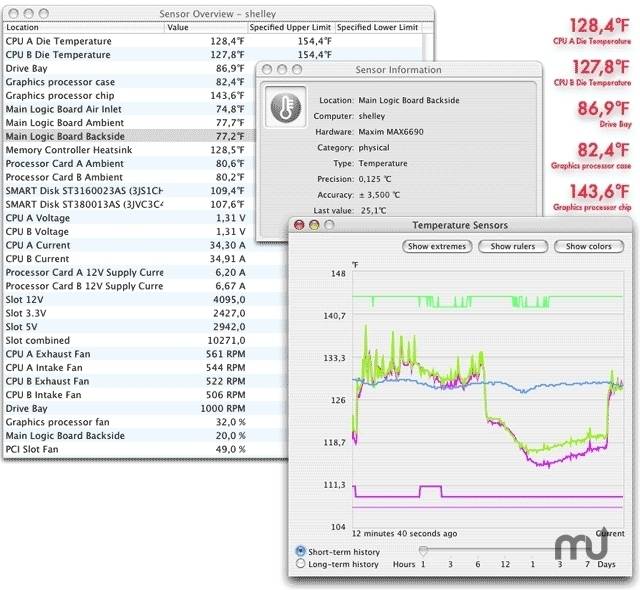Select the Graphics processor chip row
This screenshot has width=640, height=590.
(129, 95)
